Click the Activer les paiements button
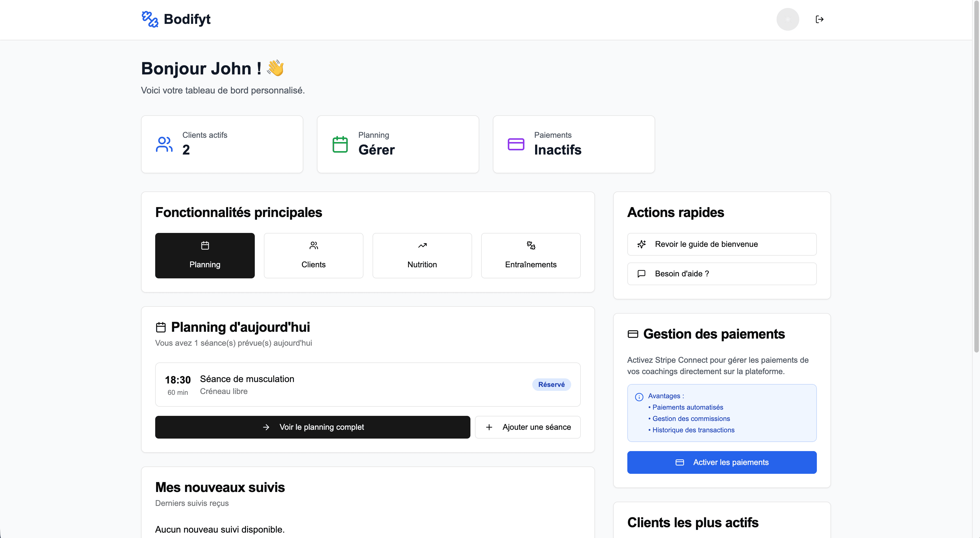 721,462
